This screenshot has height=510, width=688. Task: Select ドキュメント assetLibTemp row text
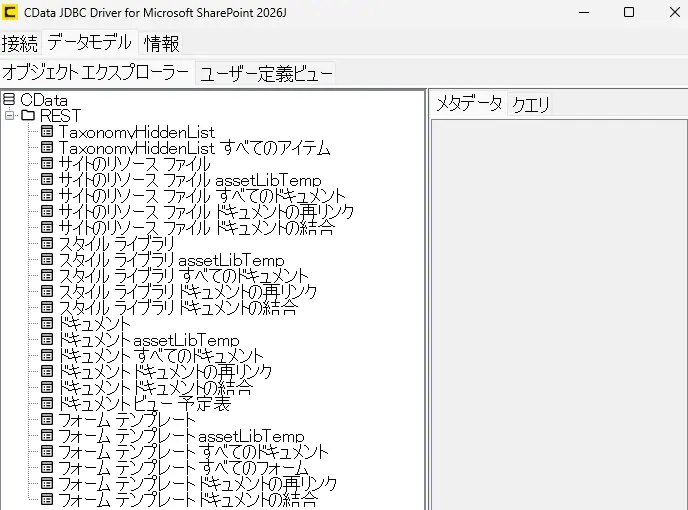tap(149, 340)
